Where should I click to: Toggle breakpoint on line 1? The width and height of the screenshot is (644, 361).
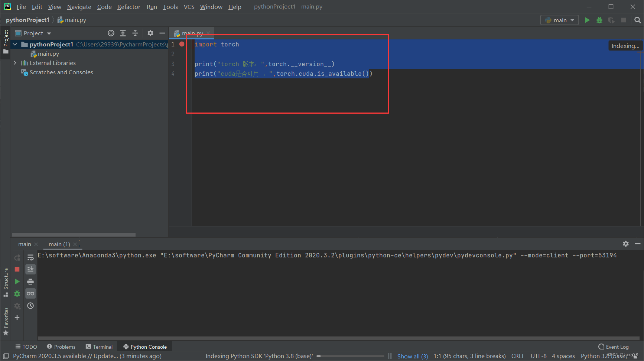click(182, 44)
